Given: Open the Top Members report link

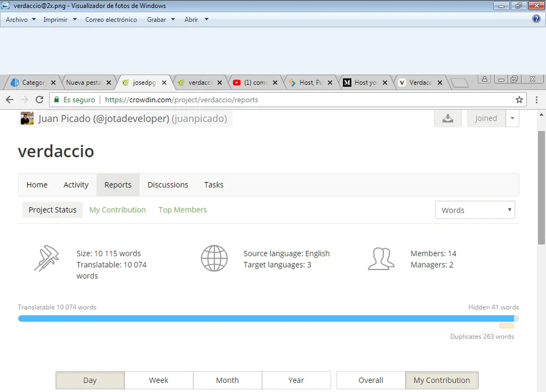Looking at the screenshot, I should (183, 210).
